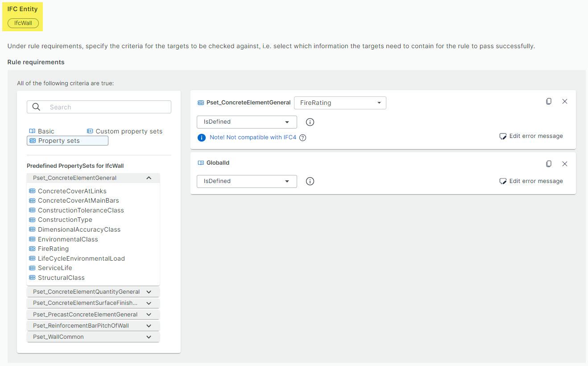Open info icon beside FireRating IsDefined
Image resolution: width=588 pixels, height=366 pixels.
(x=310, y=122)
